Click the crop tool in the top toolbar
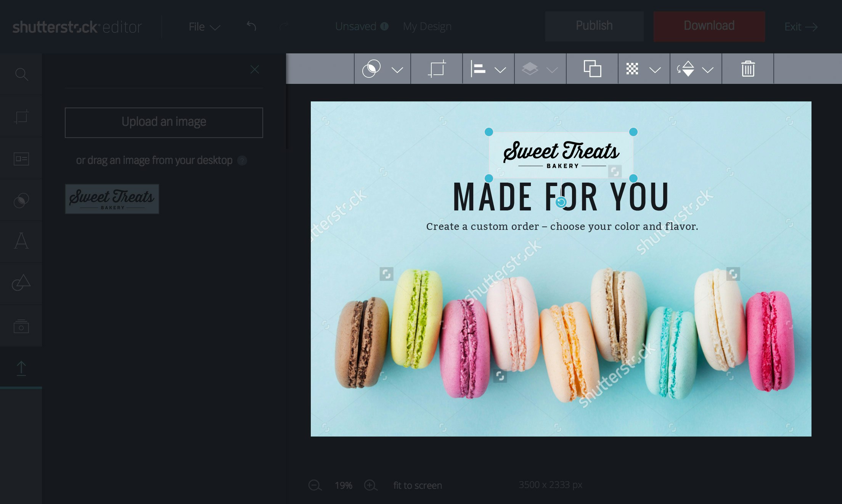 click(437, 69)
